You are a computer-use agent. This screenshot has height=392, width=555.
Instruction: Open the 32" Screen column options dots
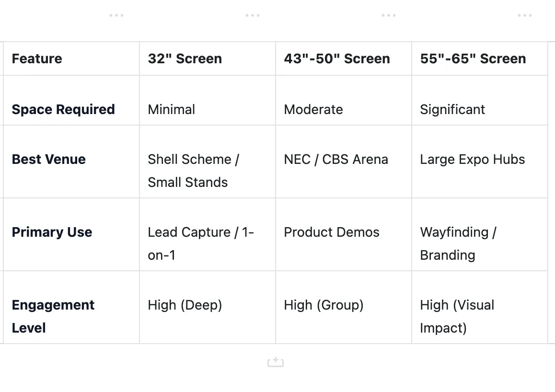pyautogui.click(x=253, y=15)
